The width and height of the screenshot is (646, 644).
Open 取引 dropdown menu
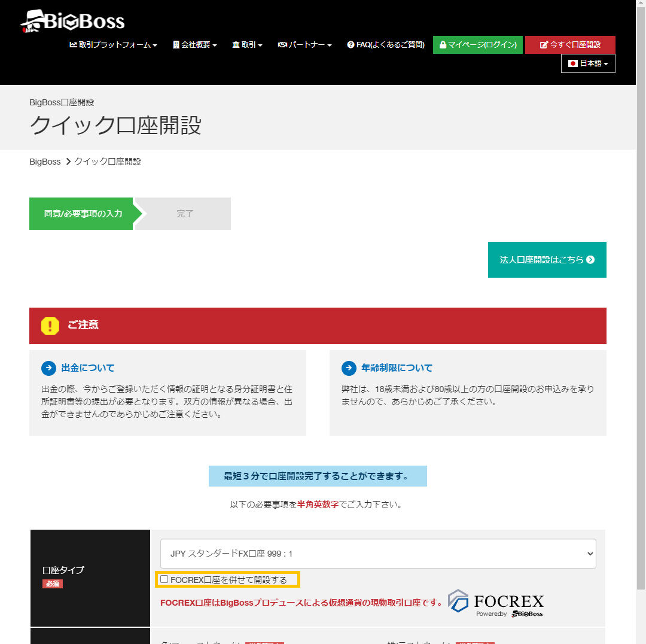click(x=247, y=44)
